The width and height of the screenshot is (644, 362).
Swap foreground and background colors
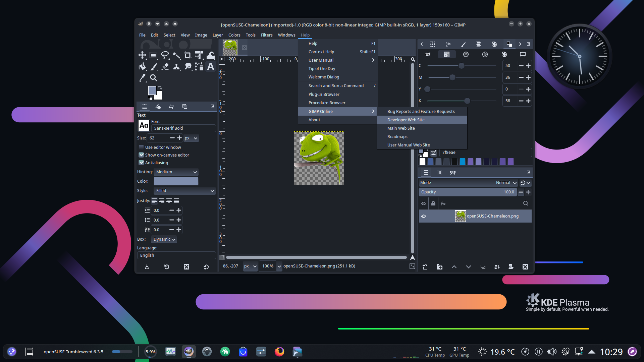coord(160,88)
